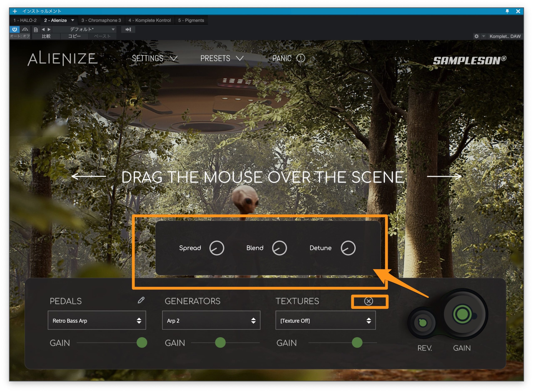Pin the instrument window with pin icon
Screen dimensions: 533x392
(x=507, y=11)
